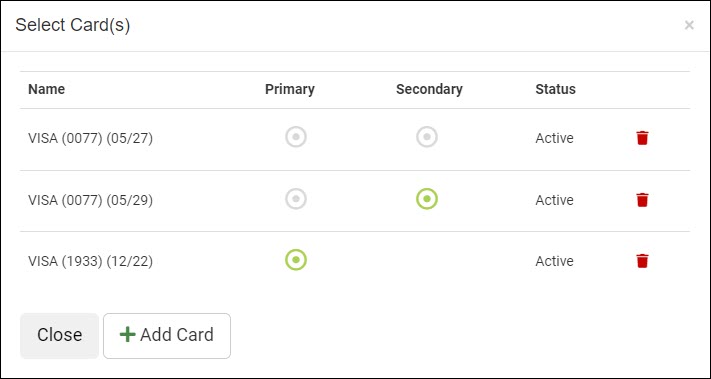Viewport: 711px width, 379px height.
Task: Click the gray Close button
Action: tap(59, 335)
